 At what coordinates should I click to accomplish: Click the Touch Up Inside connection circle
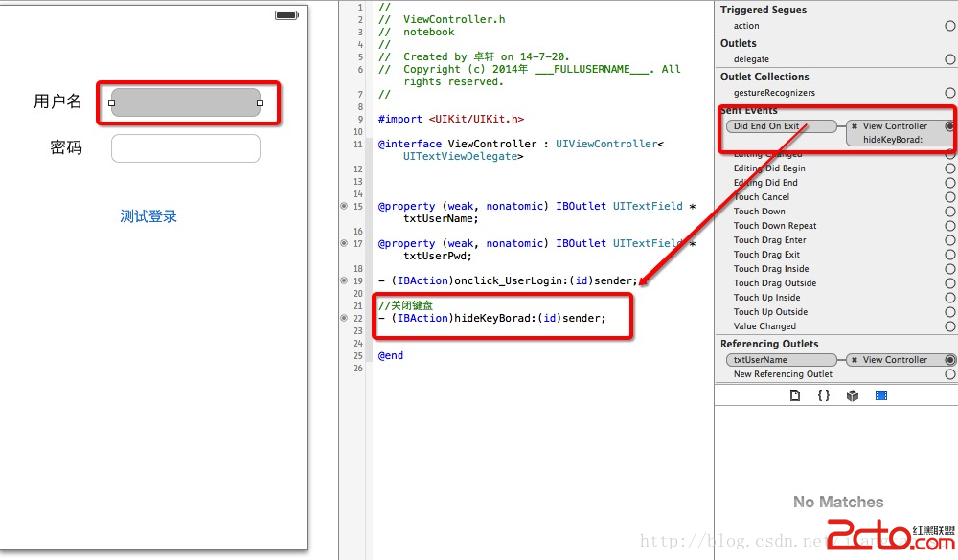pyautogui.click(x=949, y=298)
